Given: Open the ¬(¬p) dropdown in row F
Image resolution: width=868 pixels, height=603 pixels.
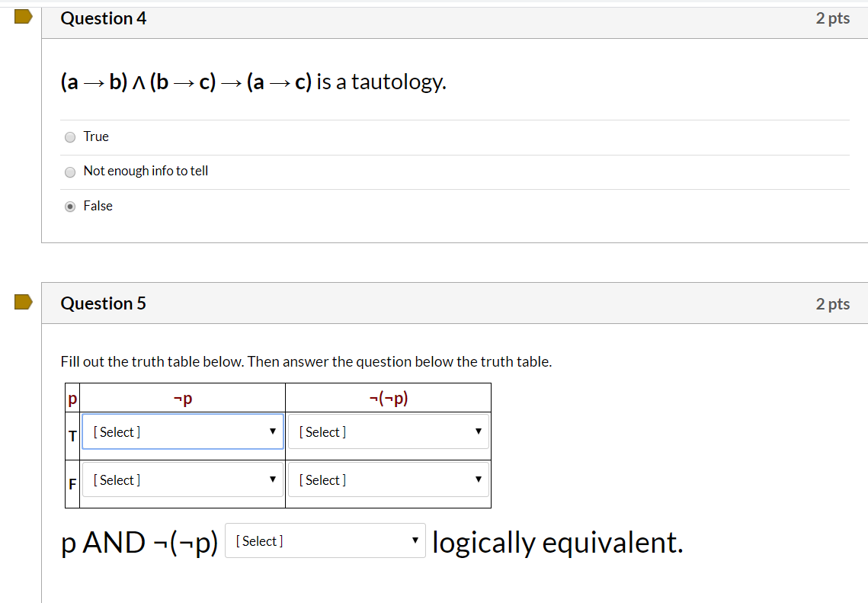Looking at the screenshot, I should pos(389,480).
